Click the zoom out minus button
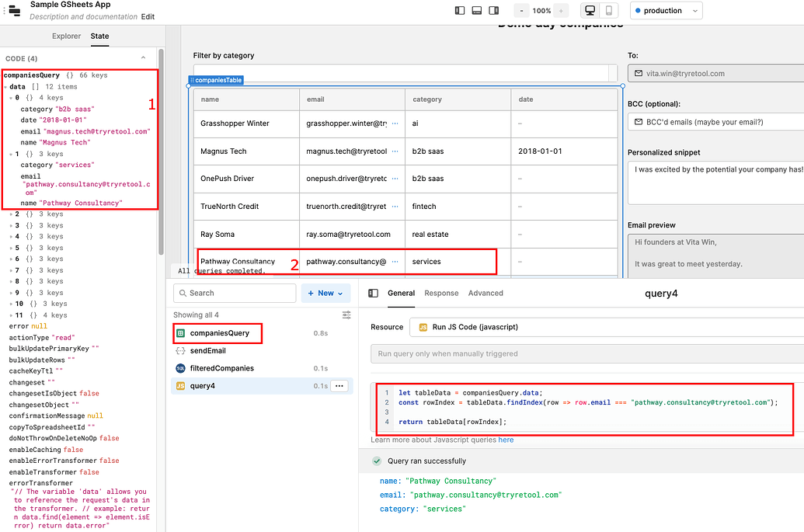 click(520, 11)
